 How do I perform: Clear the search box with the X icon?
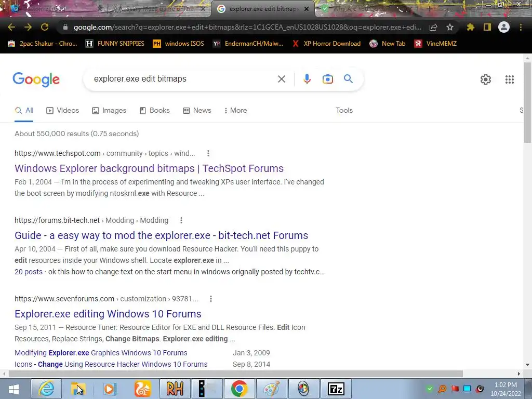[281, 79]
